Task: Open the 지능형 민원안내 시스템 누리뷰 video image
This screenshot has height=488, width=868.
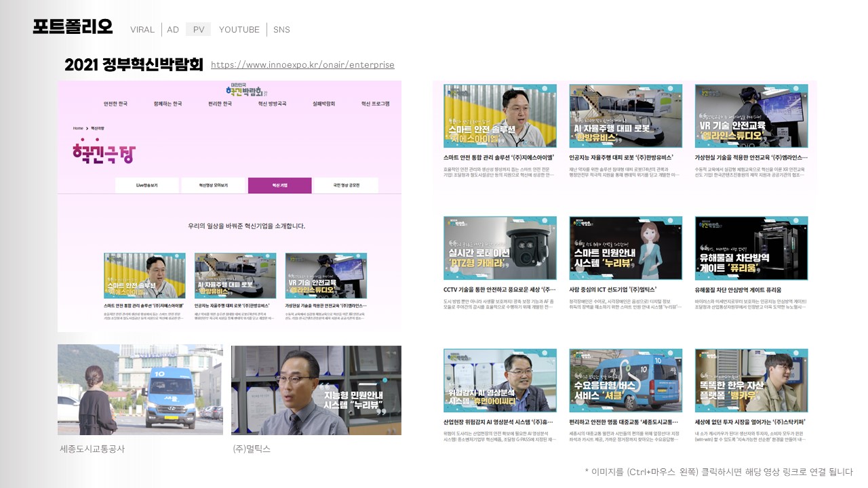Action: 316,390
